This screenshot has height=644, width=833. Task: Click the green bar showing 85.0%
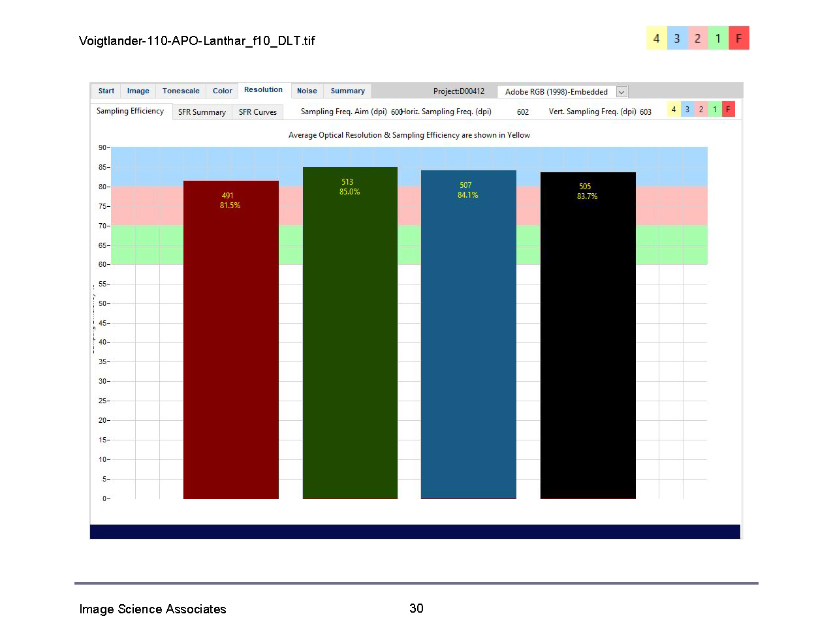tap(350, 333)
